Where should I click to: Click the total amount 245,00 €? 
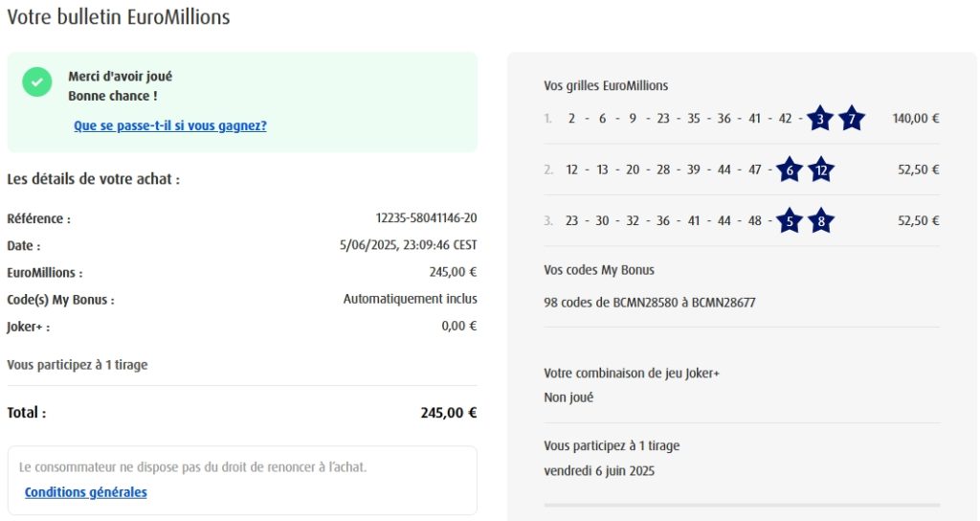[448, 413]
